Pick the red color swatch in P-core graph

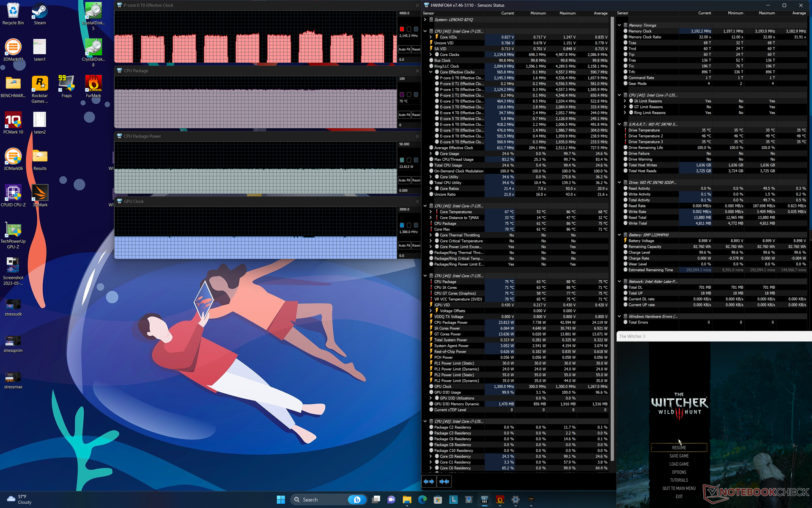[x=402, y=29]
